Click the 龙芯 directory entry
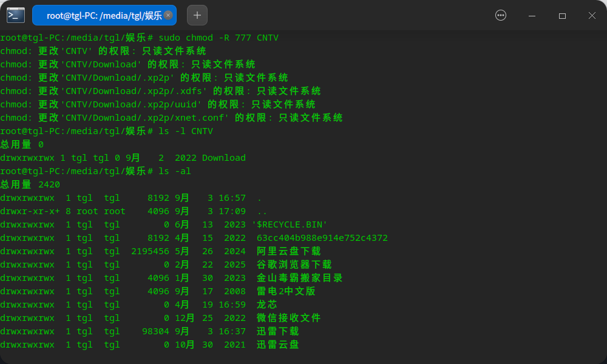 [267, 305]
